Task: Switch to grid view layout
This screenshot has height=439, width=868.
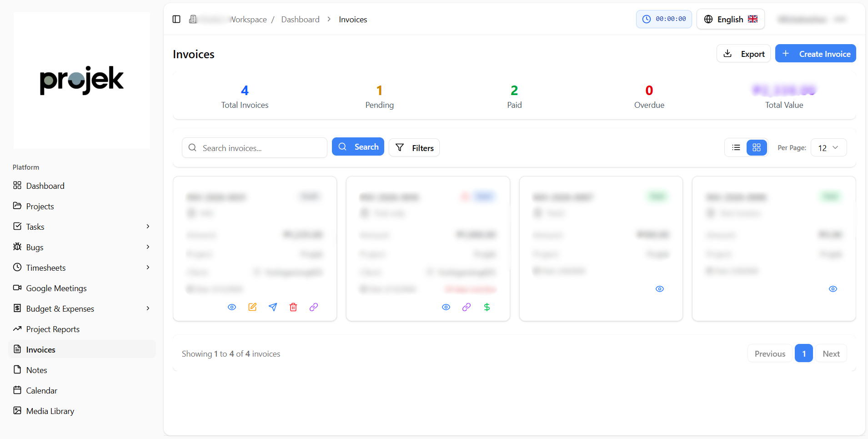Action: (757, 147)
